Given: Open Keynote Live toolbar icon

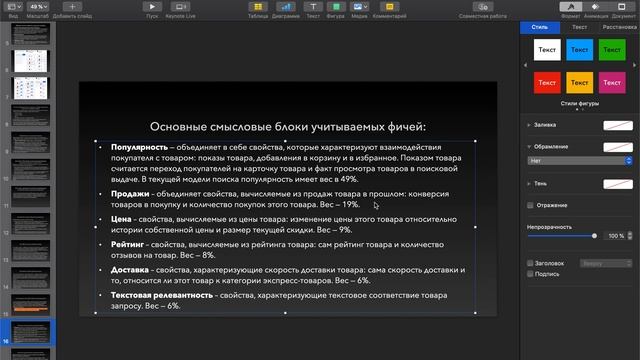Looking at the screenshot, I should [180, 7].
